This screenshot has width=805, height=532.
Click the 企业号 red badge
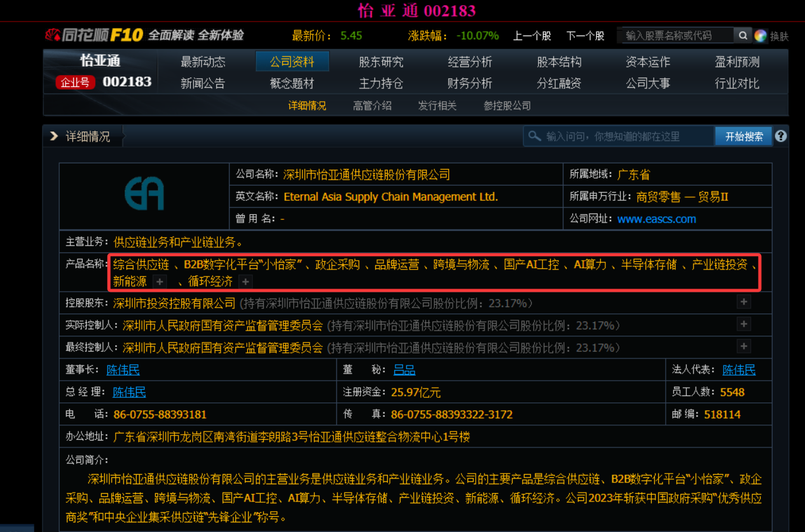click(76, 82)
